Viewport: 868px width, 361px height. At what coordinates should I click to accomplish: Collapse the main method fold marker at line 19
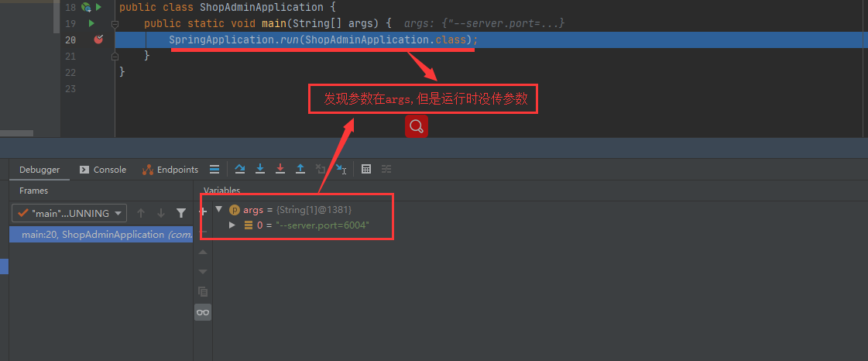click(x=115, y=24)
